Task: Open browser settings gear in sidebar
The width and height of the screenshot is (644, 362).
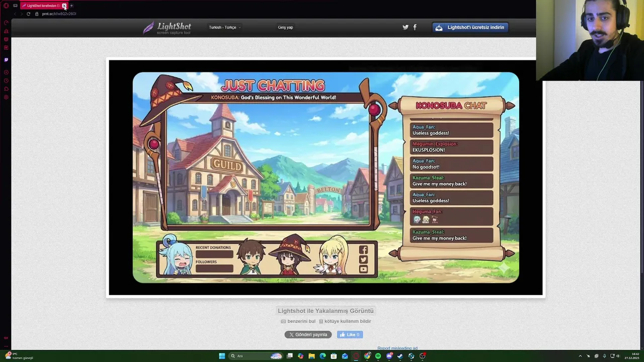Action: pyautogui.click(x=6, y=97)
